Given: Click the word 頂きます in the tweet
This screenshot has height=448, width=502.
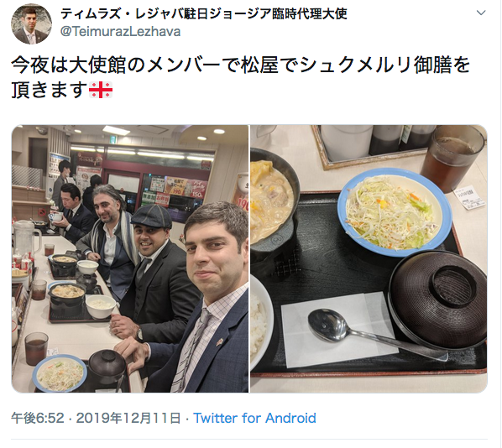Looking at the screenshot, I should coord(50,90).
